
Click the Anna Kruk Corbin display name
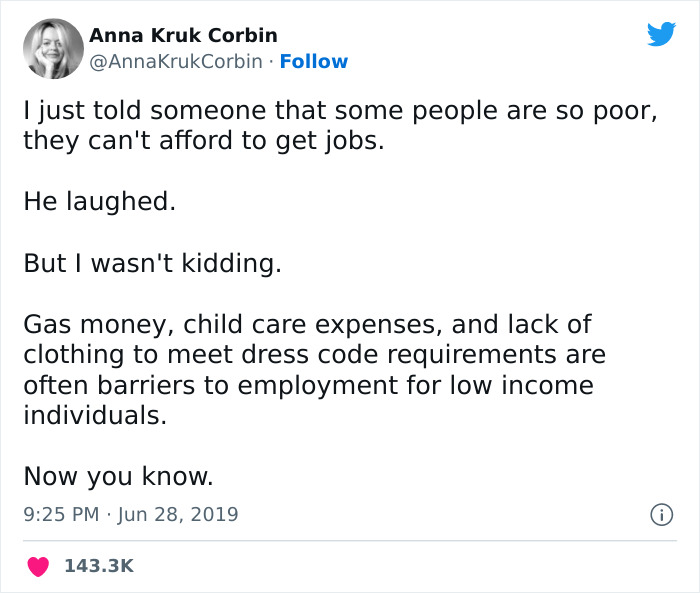(183, 35)
